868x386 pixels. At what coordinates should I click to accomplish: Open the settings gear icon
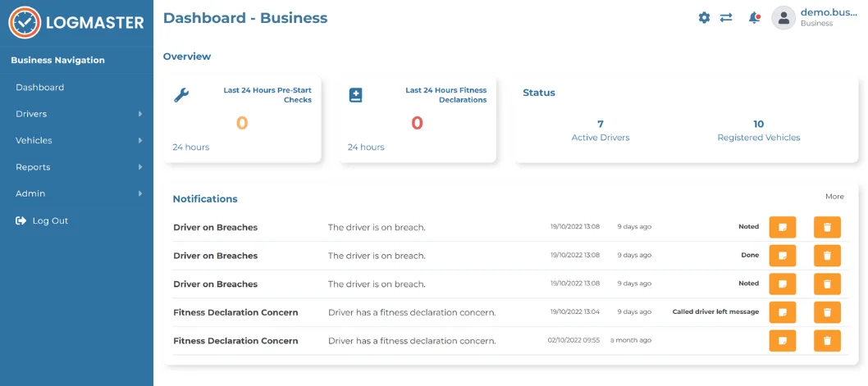[704, 18]
